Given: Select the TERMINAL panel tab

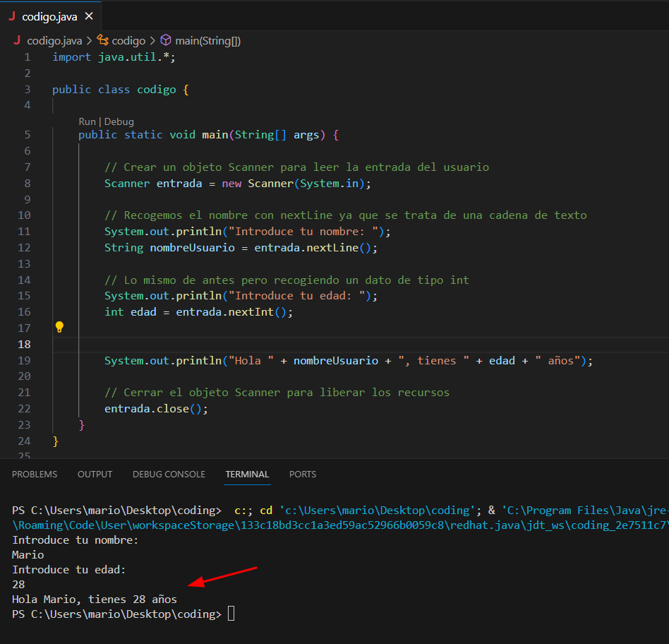Looking at the screenshot, I should 247,475.
